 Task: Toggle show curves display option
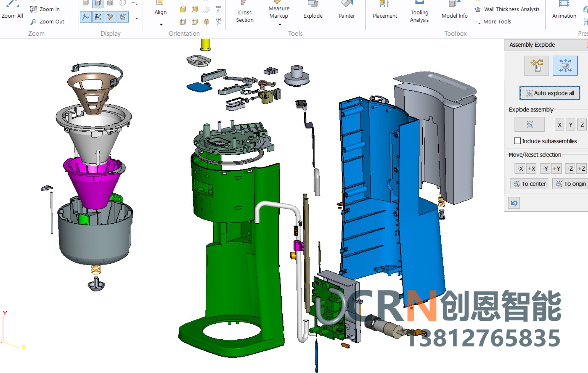(x=86, y=17)
